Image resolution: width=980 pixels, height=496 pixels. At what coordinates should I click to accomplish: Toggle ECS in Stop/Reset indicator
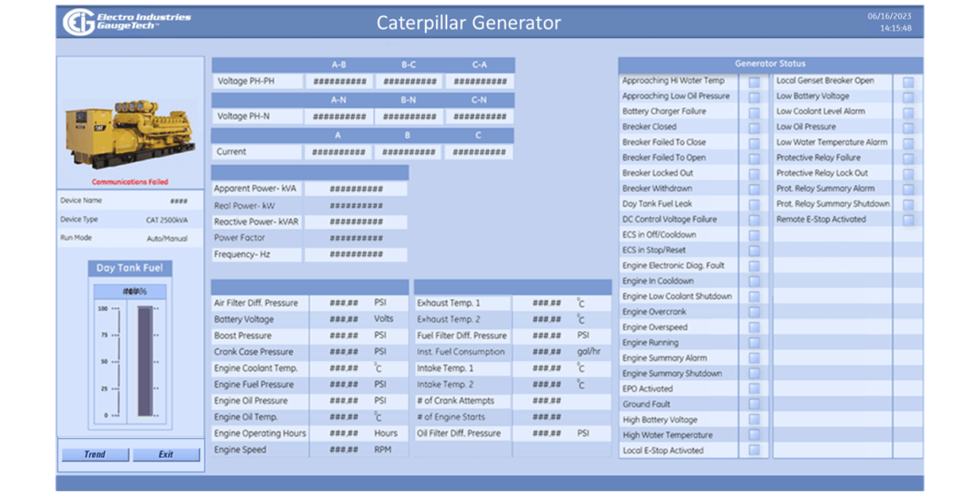(x=754, y=251)
